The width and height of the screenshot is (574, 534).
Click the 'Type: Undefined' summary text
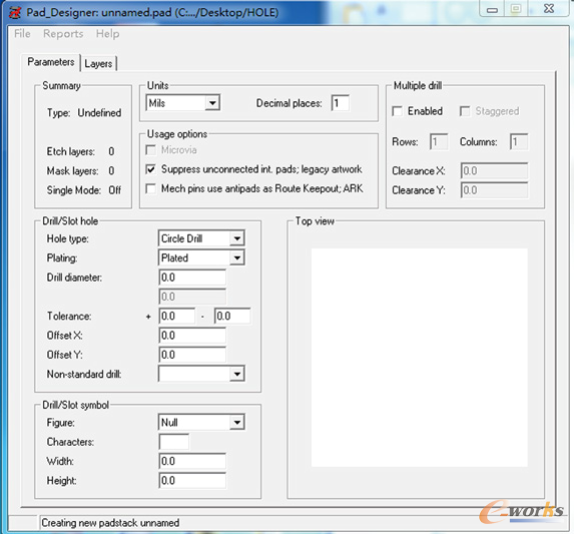(84, 113)
